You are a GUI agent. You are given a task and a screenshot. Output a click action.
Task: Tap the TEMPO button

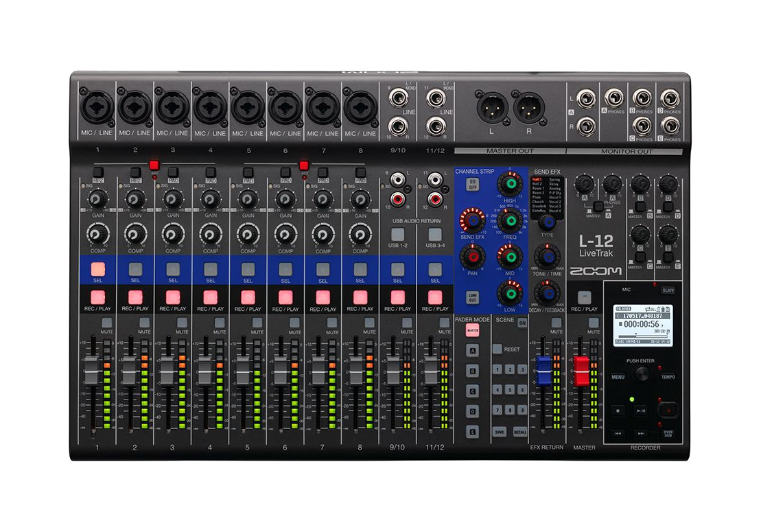668,377
